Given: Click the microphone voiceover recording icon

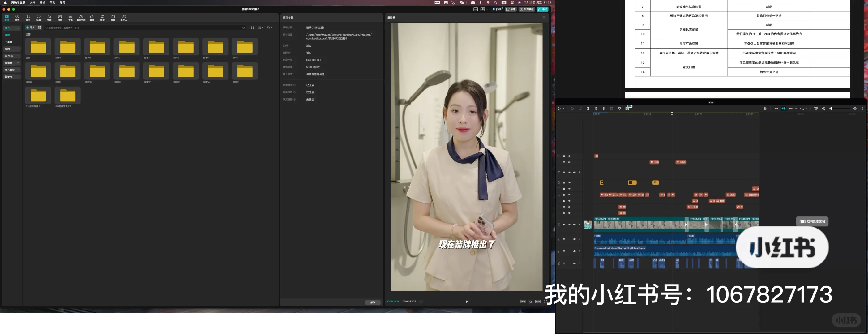Looking at the screenshot, I should [765, 109].
